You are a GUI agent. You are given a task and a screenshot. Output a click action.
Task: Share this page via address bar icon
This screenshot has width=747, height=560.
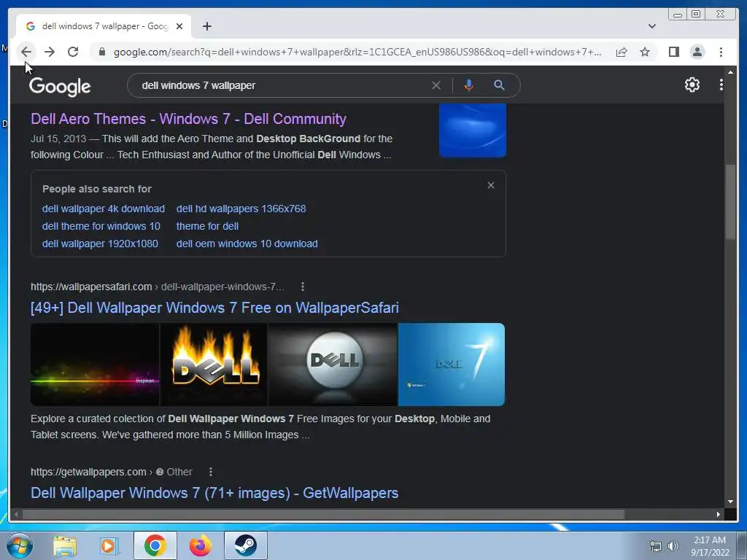coord(622,52)
